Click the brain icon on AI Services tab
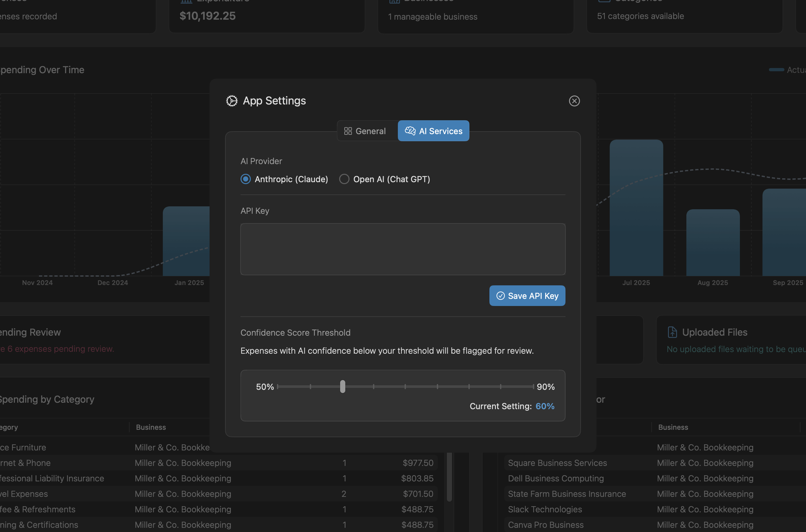The width and height of the screenshot is (806, 532). (410, 131)
